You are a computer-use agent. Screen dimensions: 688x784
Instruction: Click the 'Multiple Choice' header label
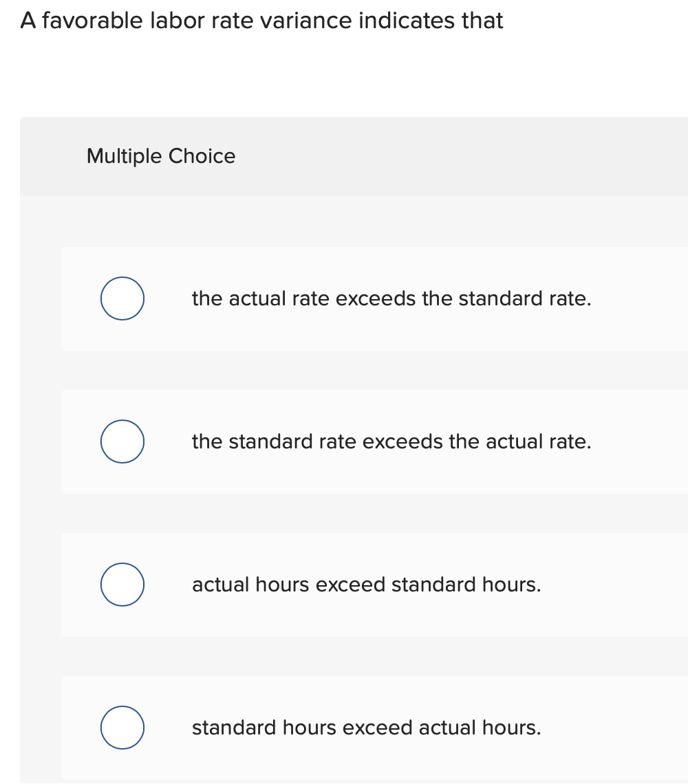click(x=161, y=156)
